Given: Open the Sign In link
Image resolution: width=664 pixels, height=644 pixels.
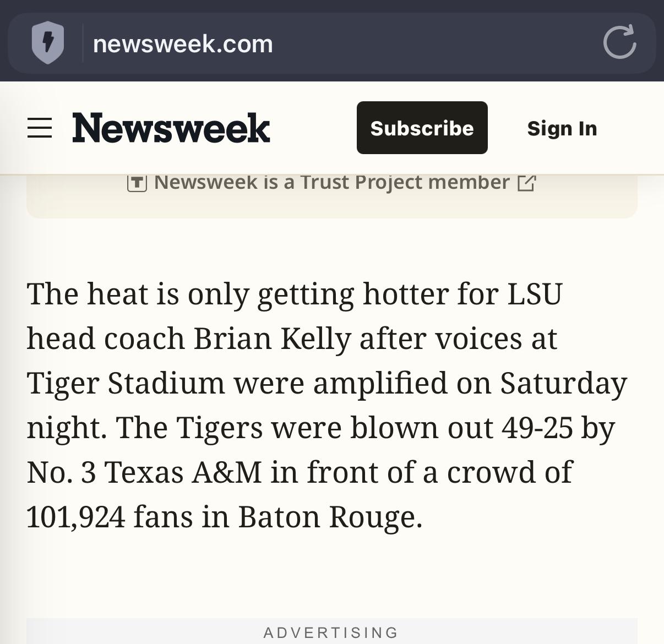Looking at the screenshot, I should coord(562,128).
